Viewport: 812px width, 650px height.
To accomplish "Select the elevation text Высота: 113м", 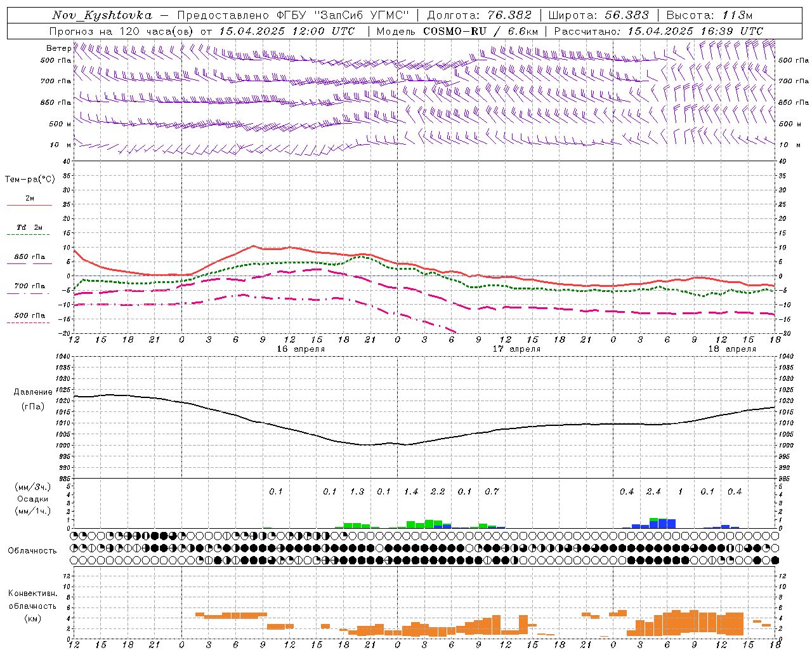I will click(709, 15).
